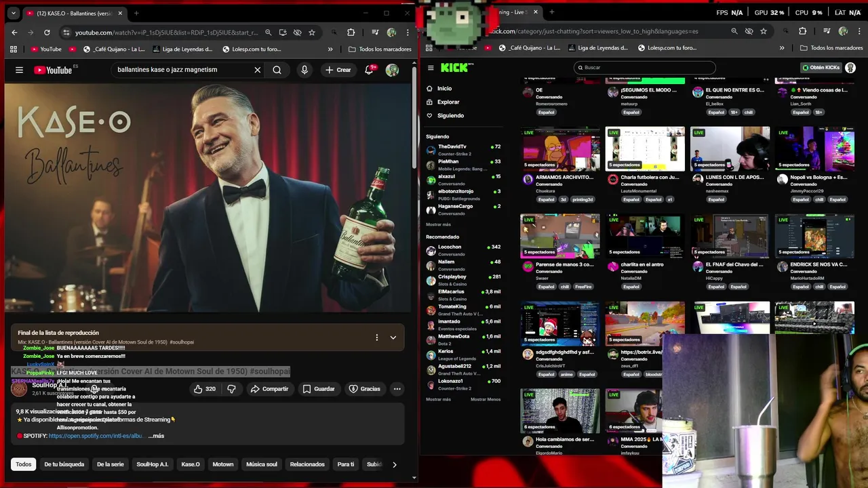This screenshot has height=488, width=868.
Task: Open the Spotify album link in description
Action: (x=96, y=436)
